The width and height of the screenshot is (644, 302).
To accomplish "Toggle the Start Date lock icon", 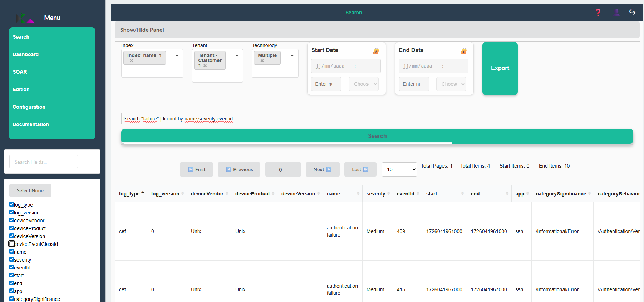I will [376, 51].
